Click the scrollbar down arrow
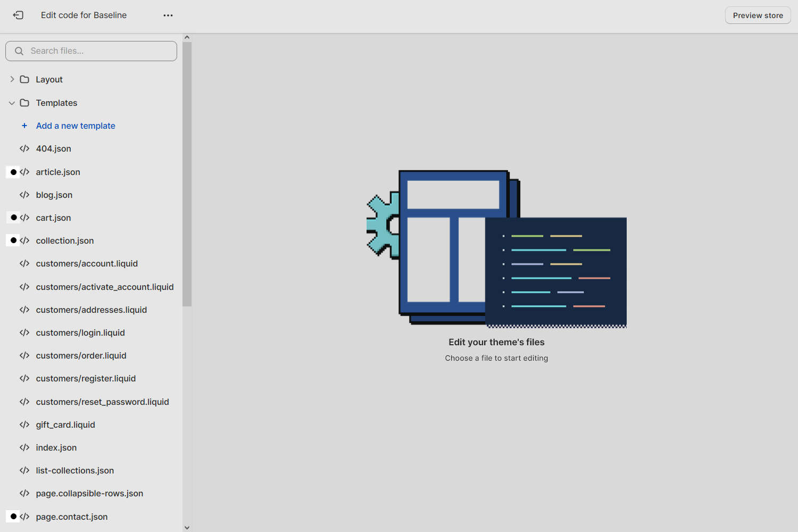This screenshot has width=798, height=532. click(x=187, y=527)
